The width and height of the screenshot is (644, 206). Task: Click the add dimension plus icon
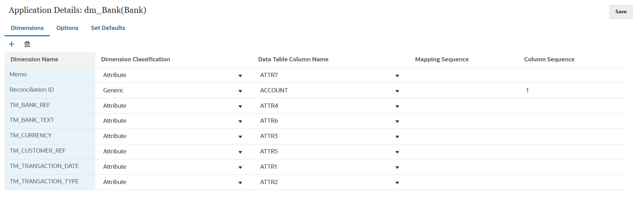[12, 44]
